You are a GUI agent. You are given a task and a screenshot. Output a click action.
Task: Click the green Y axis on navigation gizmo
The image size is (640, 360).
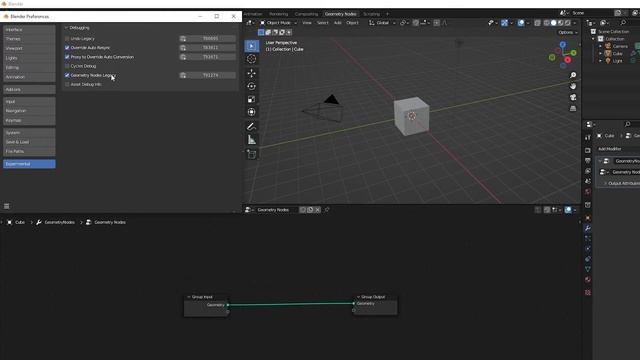(x=573, y=53)
